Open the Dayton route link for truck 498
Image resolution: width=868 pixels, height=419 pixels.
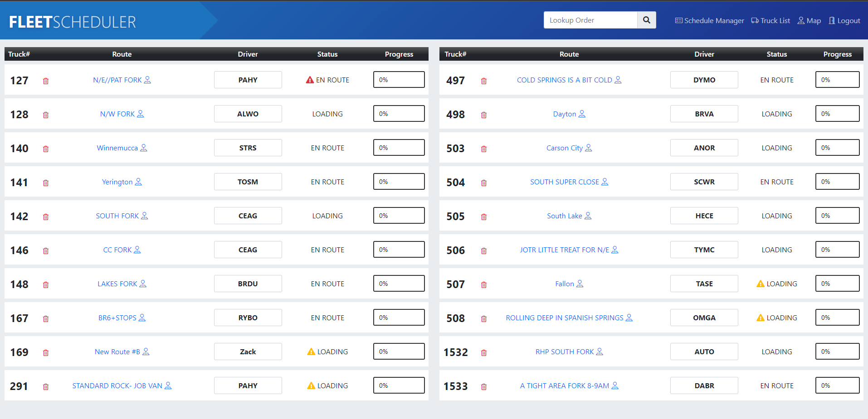point(565,114)
